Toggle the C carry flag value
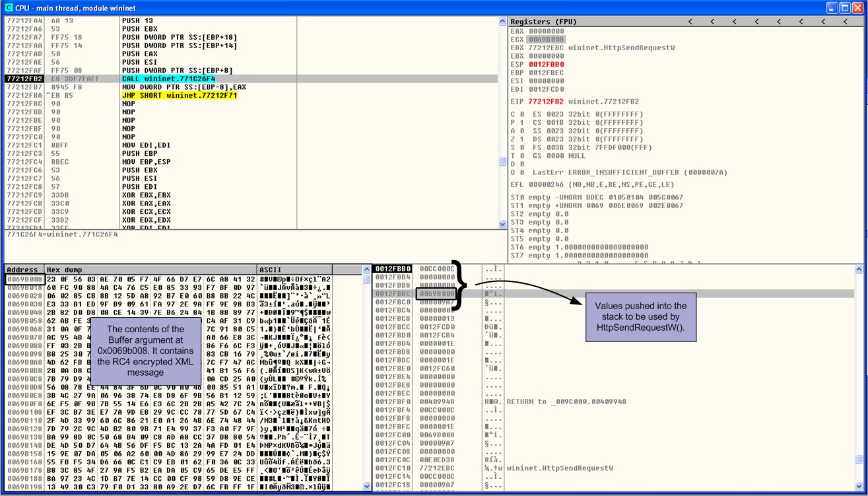868x496 pixels. click(x=522, y=114)
